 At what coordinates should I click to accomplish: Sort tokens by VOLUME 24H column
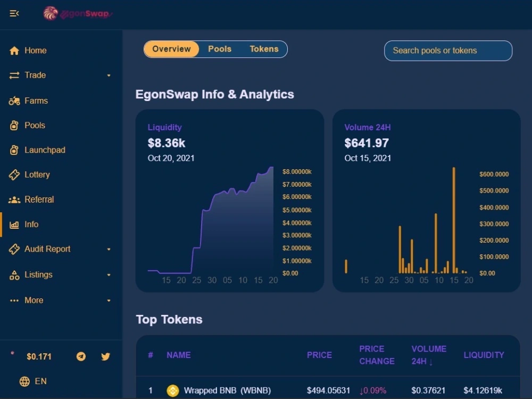coord(428,355)
